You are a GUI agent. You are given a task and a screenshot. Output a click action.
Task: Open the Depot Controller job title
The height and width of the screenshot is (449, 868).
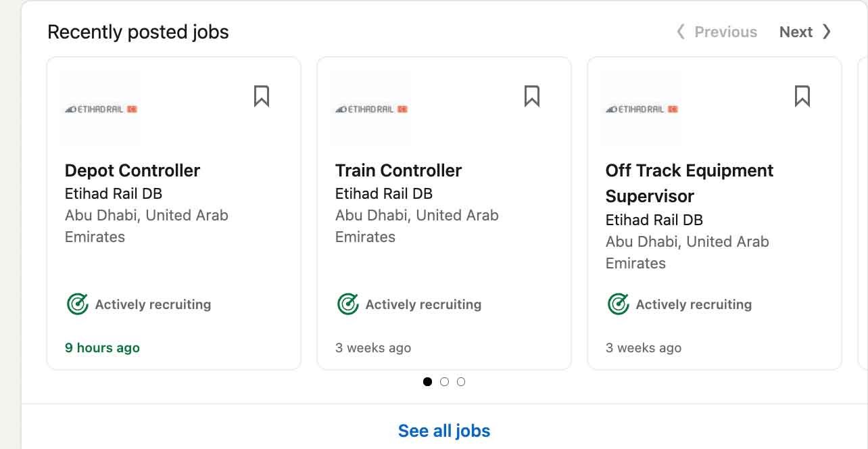(132, 170)
